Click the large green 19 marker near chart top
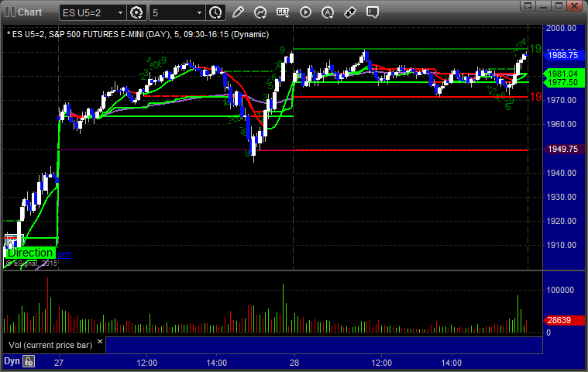This screenshot has width=588, height=372. (x=535, y=49)
